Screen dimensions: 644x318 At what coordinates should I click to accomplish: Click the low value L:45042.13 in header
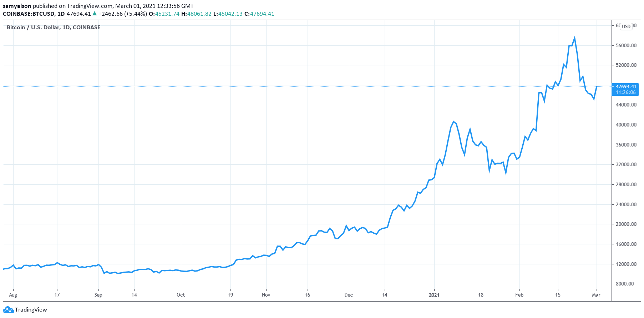click(228, 14)
